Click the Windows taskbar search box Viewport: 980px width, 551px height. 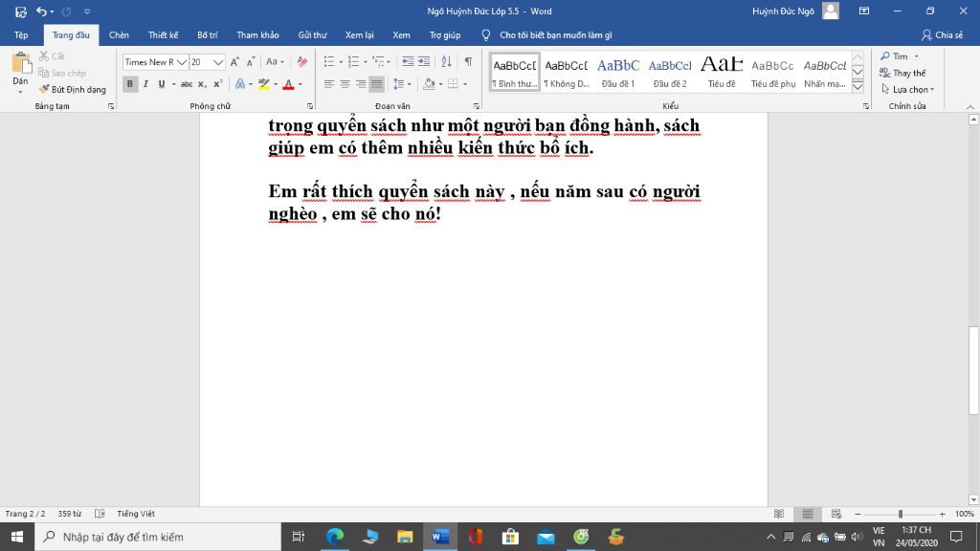[x=158, y=537]
